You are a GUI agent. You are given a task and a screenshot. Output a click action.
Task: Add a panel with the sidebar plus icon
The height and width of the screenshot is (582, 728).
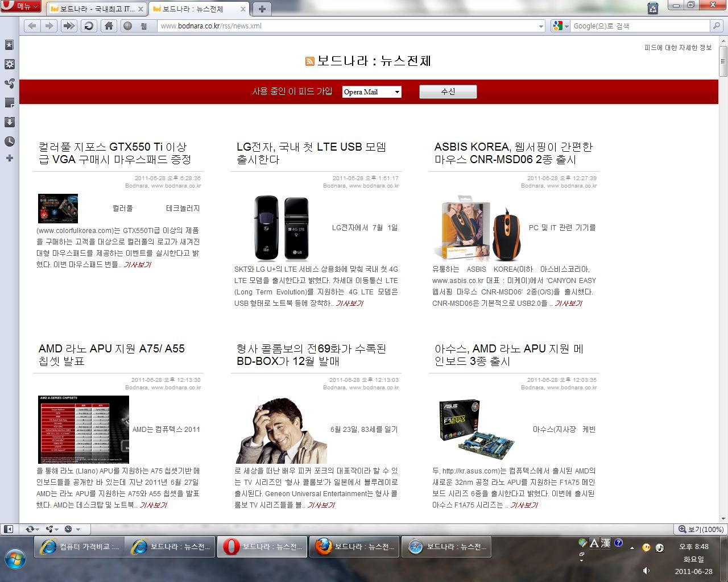coord(10,158)
